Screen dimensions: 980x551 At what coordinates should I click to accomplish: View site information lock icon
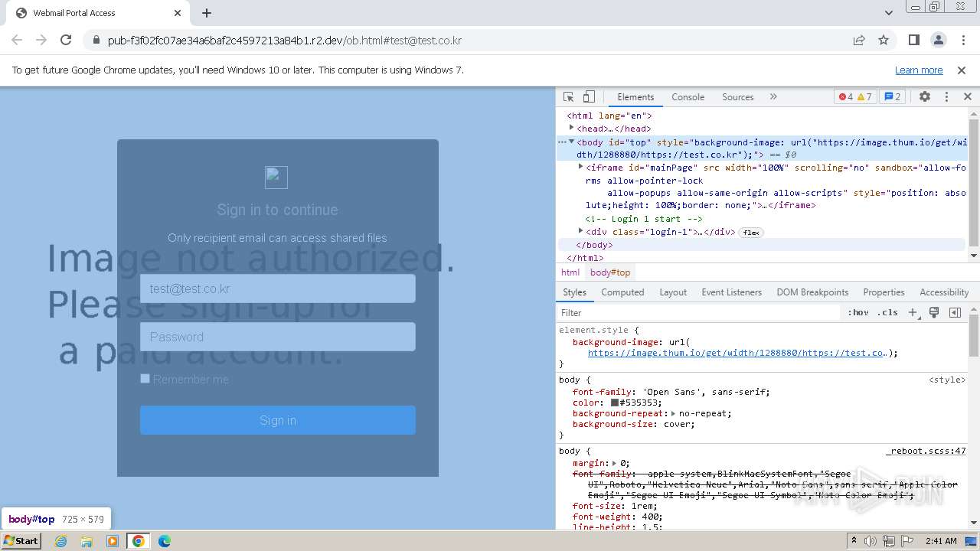pyautogui.click(x=95, y=41)
